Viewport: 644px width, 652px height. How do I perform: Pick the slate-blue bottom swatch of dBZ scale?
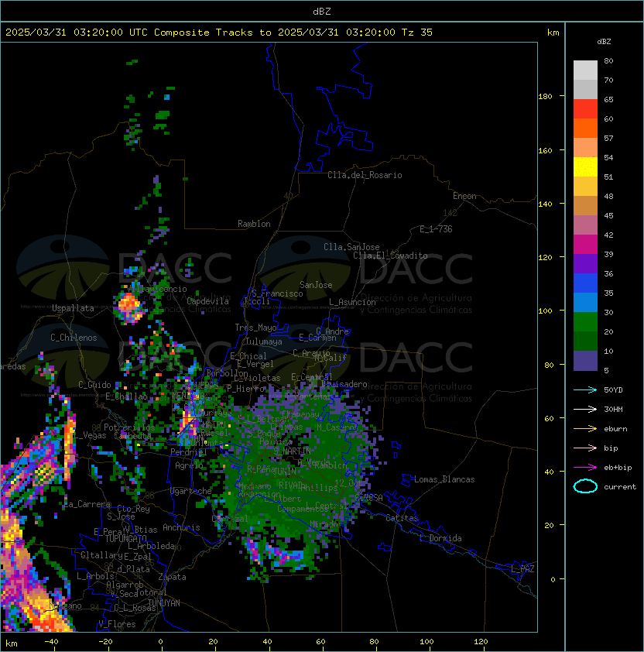point(585,361)
